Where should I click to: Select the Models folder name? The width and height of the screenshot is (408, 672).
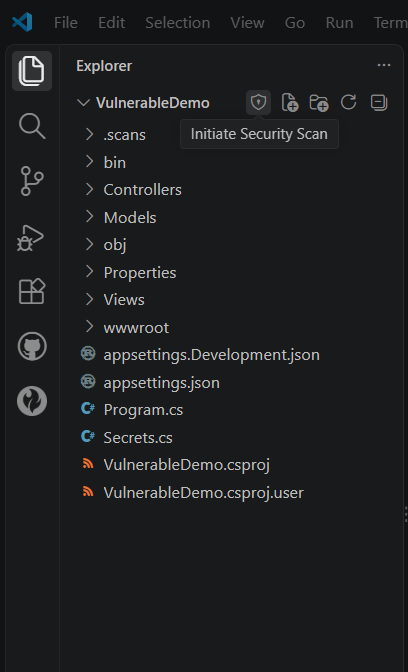(130, 217)
